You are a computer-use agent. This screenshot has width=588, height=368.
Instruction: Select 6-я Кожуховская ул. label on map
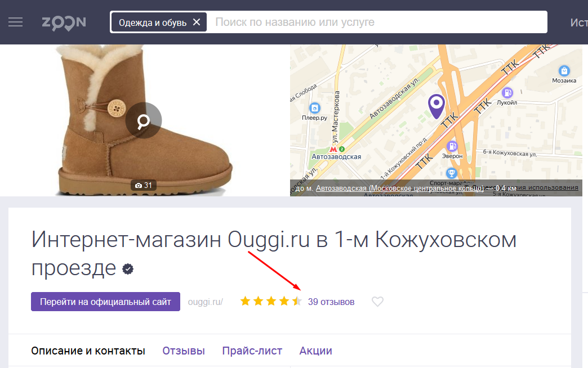(510, 153)
